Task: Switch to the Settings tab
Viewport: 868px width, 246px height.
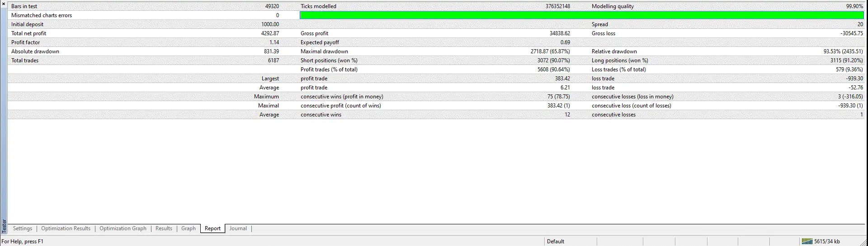Action: click(x=23, y=228)
